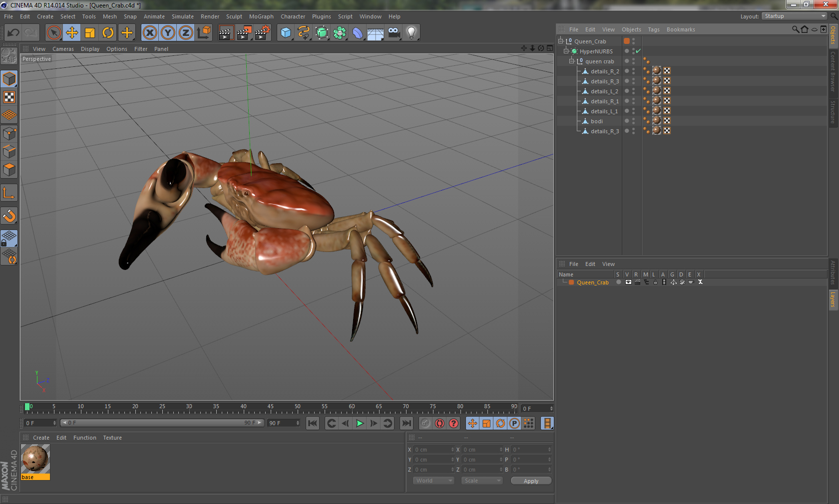Toggle autokeying button
Image resolution: width=839 pixels, height=504 pixels.
(439, 423)
